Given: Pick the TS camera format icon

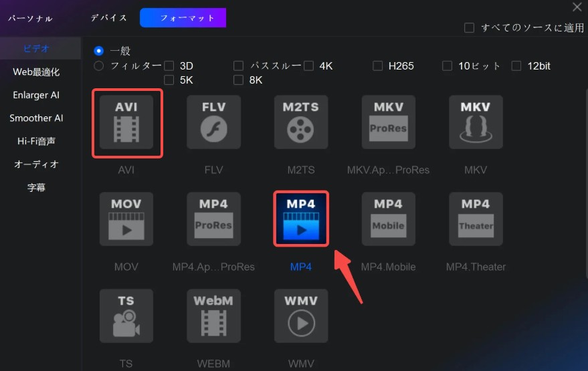Looking at the screenshot, I should (x=126, y=316).
